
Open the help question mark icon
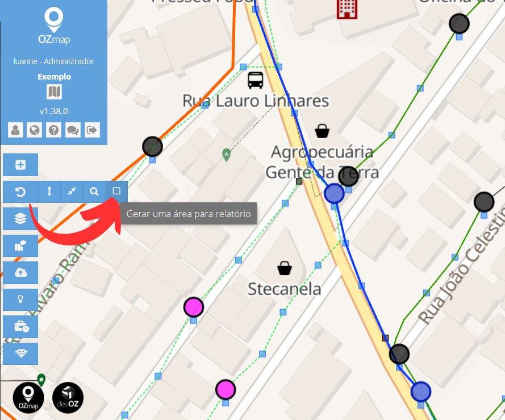tap(54, 130)
